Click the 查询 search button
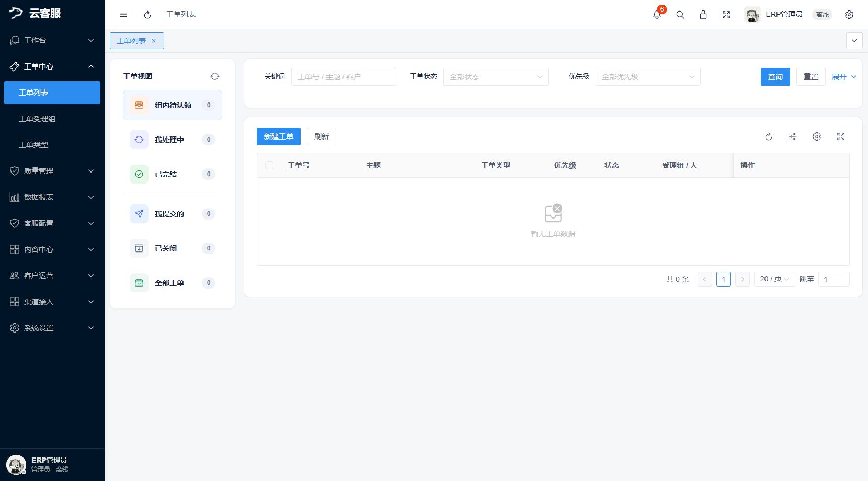The height and width of the screenshot is (481, 868). point(775,77)
